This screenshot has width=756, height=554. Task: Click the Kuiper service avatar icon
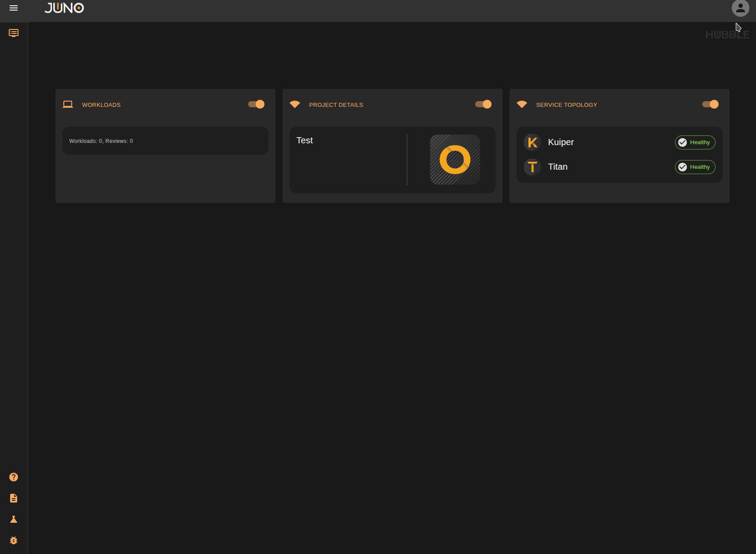(x=532, y=142)
